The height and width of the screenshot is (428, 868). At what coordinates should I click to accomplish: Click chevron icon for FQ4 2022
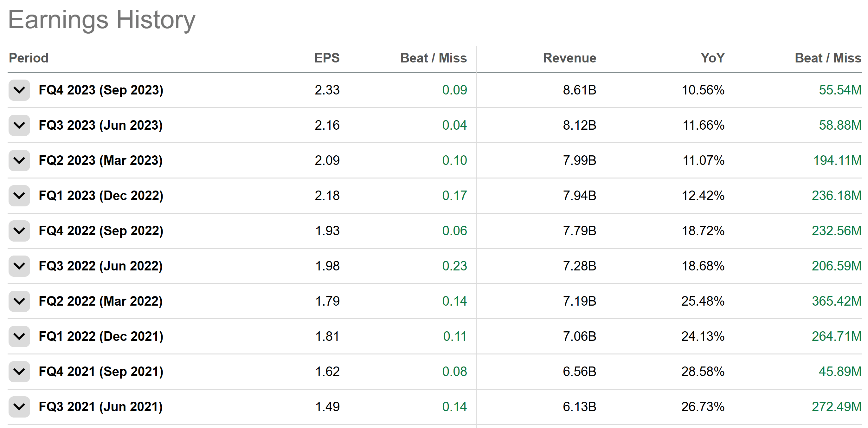point(19,231)
